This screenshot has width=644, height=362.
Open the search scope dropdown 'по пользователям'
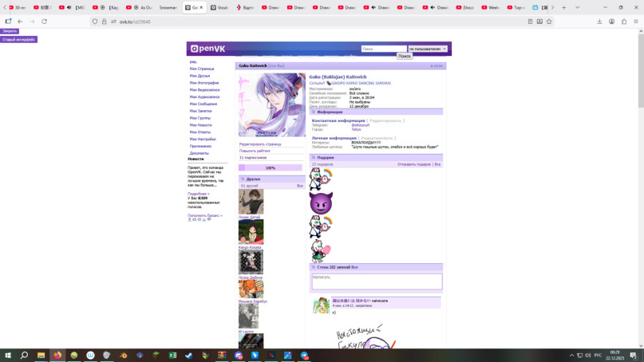pos(428,49)
